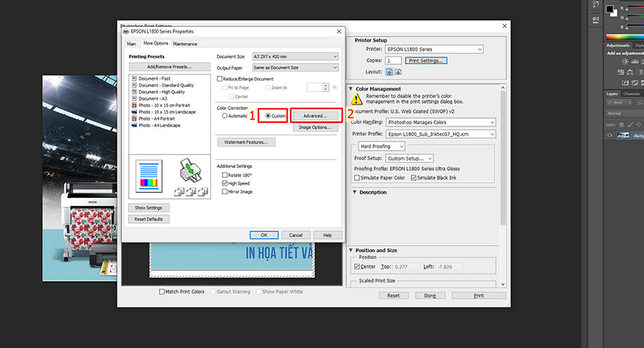Enable Reduce/Enlarge Document
This screenshot has width=644, height=348.
tap(220, 79)
